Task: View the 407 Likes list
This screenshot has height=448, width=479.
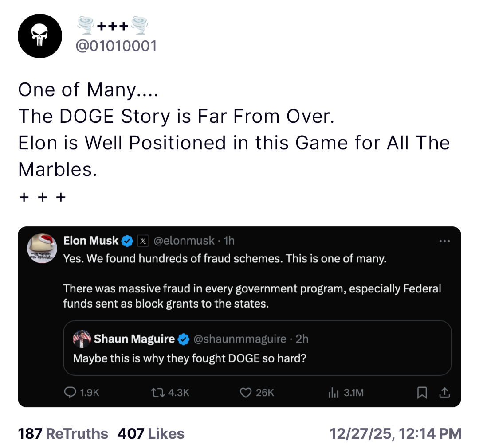Action: (151, 433)
